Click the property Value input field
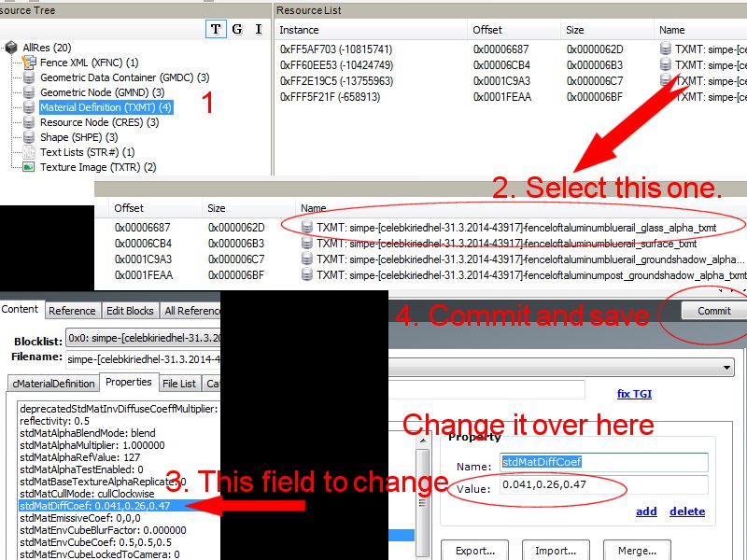Viewport: 747px width, 560px height. (603, 485)
